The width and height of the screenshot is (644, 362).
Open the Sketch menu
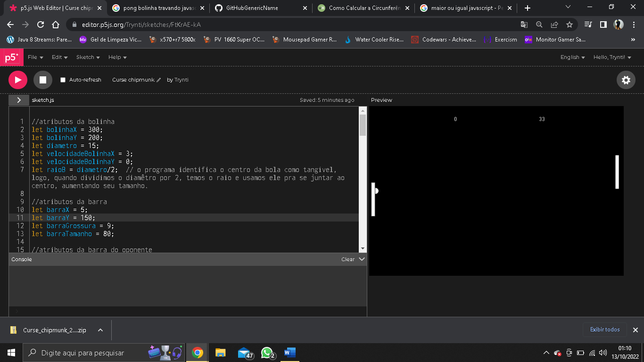tap(88, 57)
